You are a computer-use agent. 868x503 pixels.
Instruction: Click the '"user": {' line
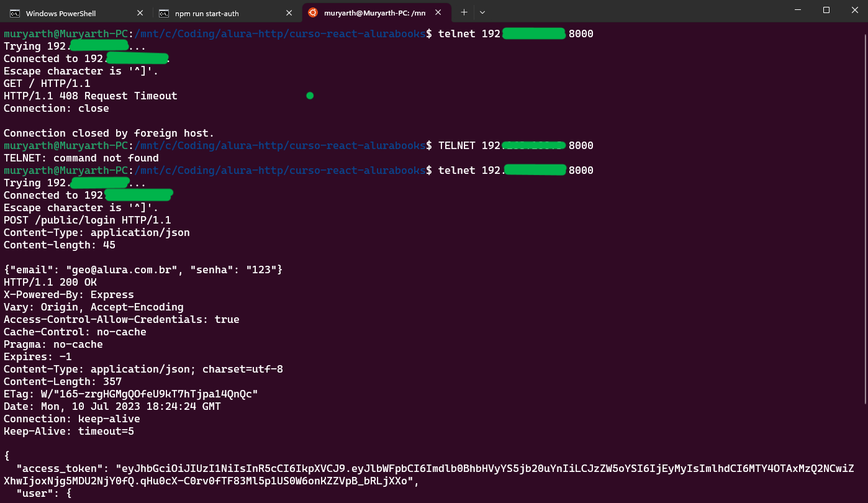click(x=44, y=493)
